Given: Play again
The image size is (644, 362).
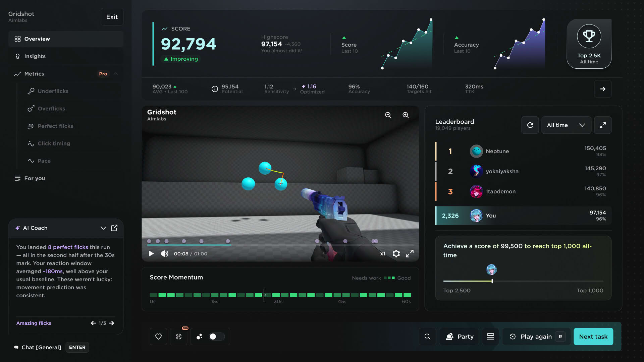Looking at the screenshot, I should [x=536, y=337].
